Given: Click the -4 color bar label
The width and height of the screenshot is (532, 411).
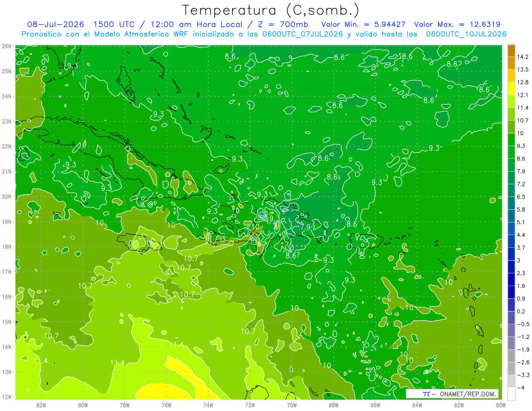Looking at the screenshot, I should (520, 388).
